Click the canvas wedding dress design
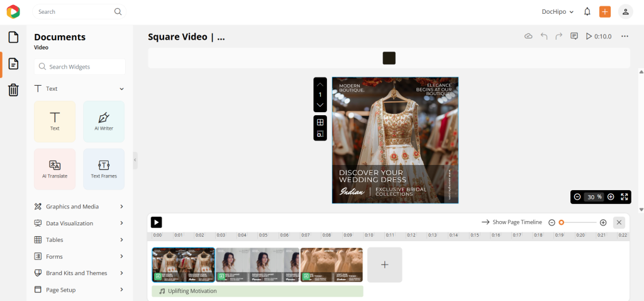644x301 pixels. coord(395,140)
